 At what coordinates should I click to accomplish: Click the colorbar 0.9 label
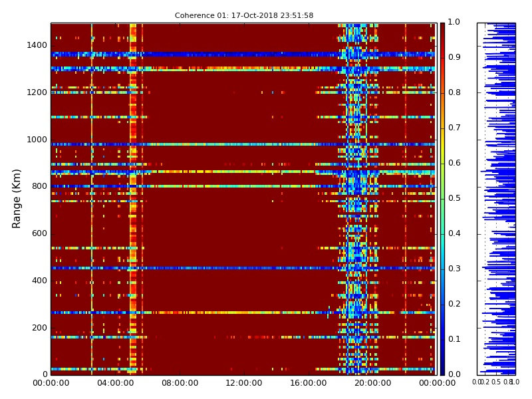coord(454,57)
